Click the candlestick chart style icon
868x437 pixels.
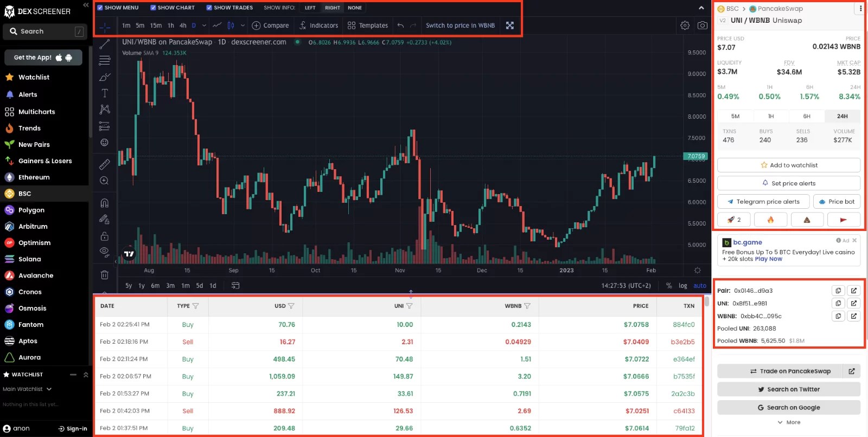[231, 25]
